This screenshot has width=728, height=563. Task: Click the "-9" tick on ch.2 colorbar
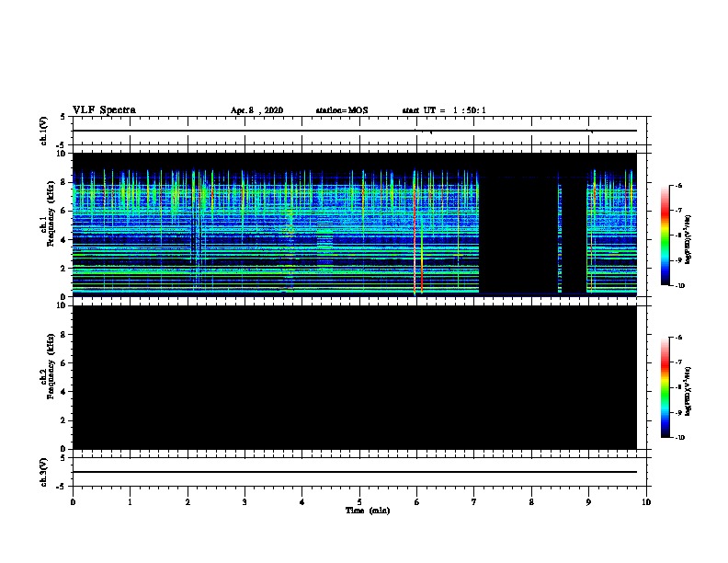pos(678,412)
